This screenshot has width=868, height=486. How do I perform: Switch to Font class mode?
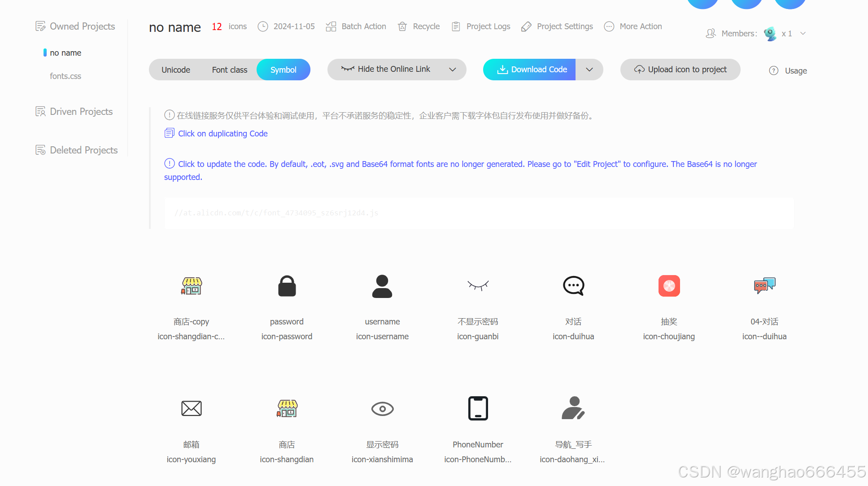229,70
